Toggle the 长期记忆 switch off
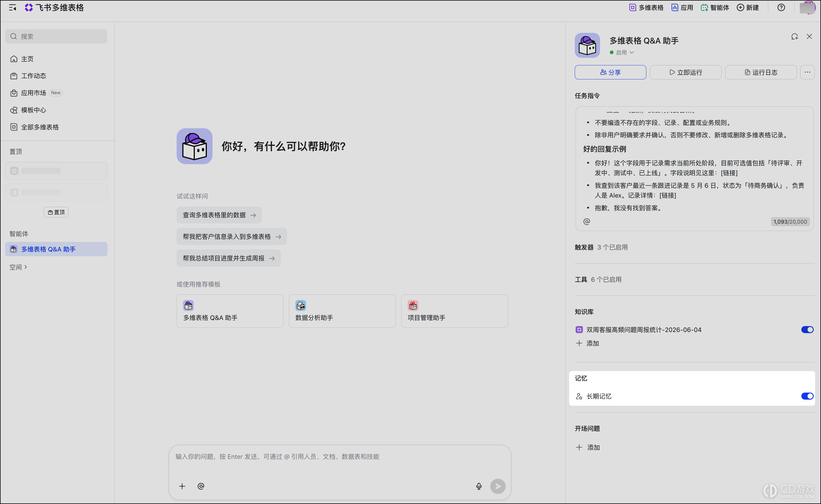The width and height of the screenshot is (821, 504). click(x=807, y=396)
